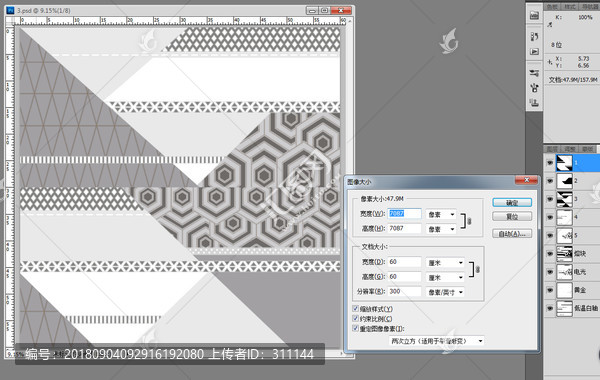Click the 8位 bit depth text
The image size is (600, 380).
point(557,45)
